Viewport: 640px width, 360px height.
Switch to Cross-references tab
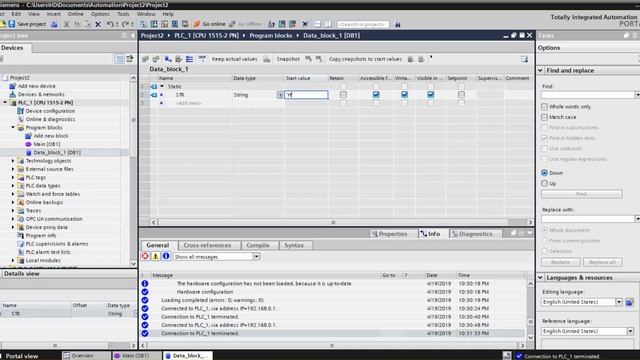point(207,245)
